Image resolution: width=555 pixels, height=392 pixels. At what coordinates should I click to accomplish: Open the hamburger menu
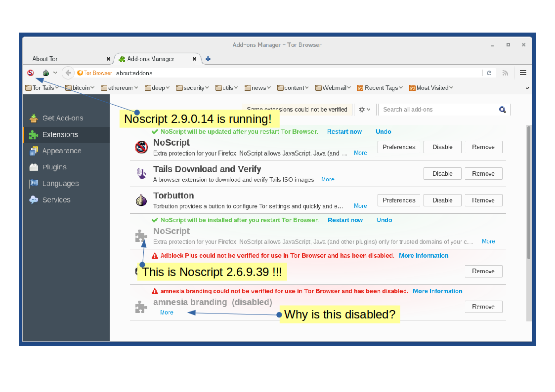coord(523,73)
